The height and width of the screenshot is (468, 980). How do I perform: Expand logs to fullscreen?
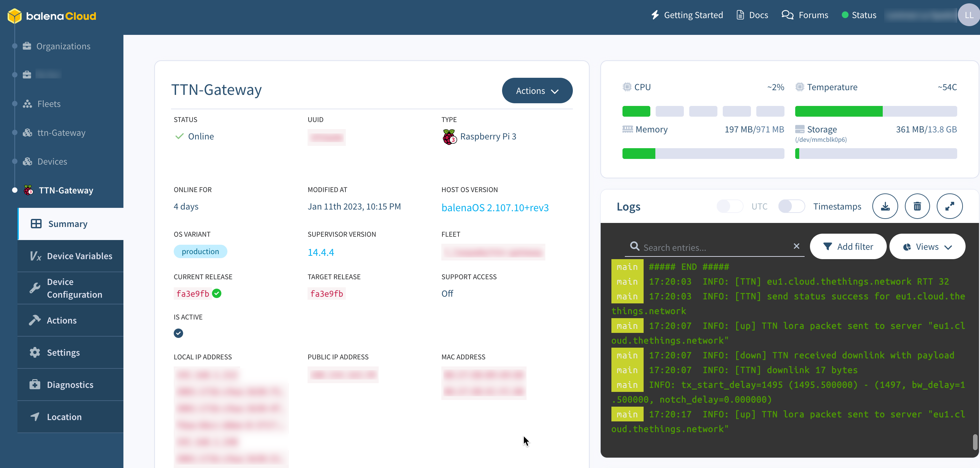click(949, 207)
